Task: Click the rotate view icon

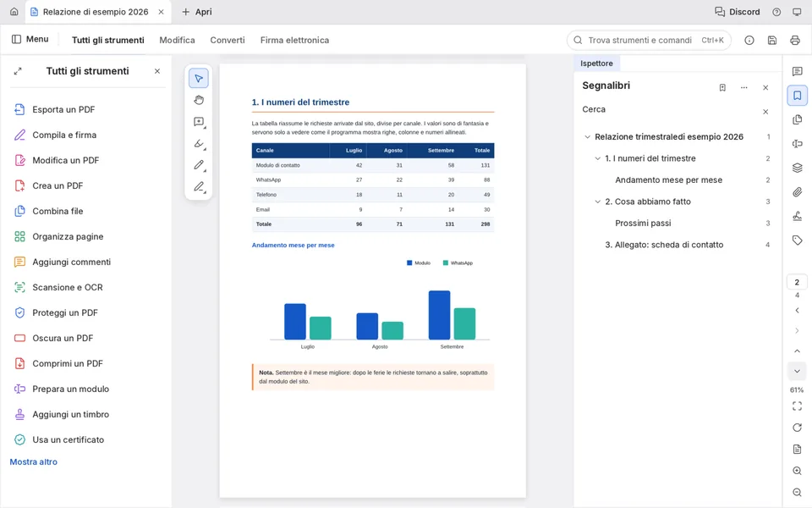Action: point(797,428)
